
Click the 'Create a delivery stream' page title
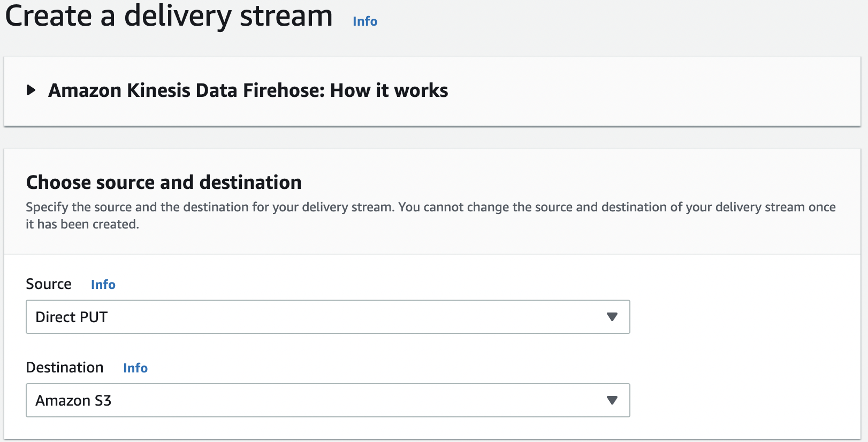point(169,16)
